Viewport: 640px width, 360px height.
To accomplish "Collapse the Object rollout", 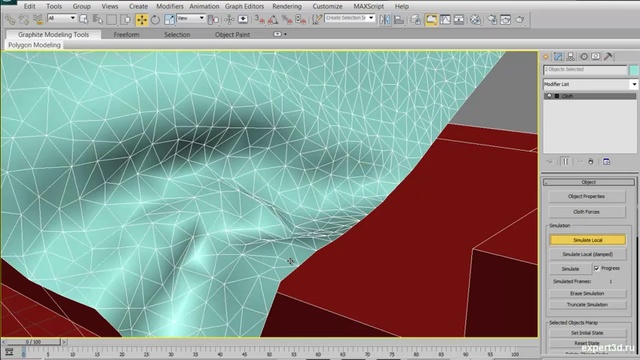I will [x=589, y=182].
